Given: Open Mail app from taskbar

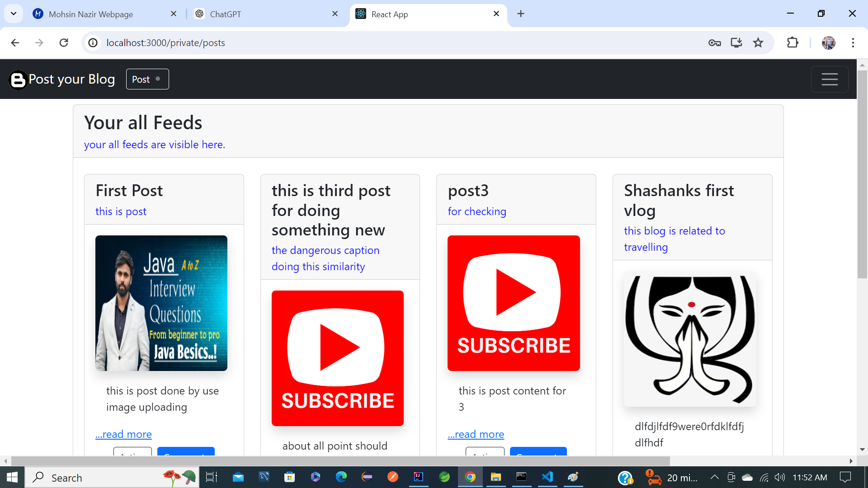Looking at the screenshot, I should pos(238,477).
